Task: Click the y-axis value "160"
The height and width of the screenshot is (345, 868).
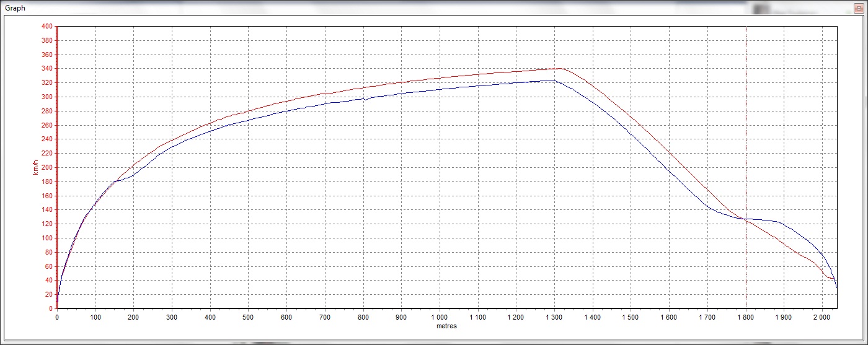Action: tap(47, 196)
